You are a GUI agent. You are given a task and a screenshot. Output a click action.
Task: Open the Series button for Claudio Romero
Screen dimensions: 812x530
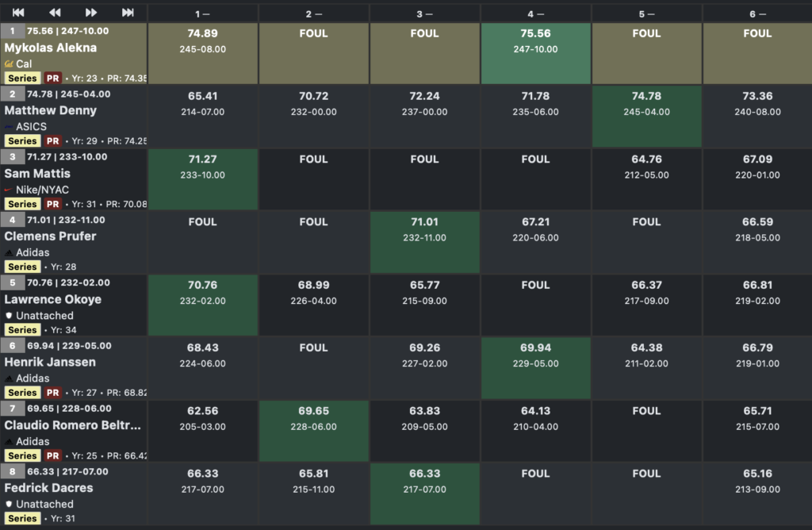(22, 456)
